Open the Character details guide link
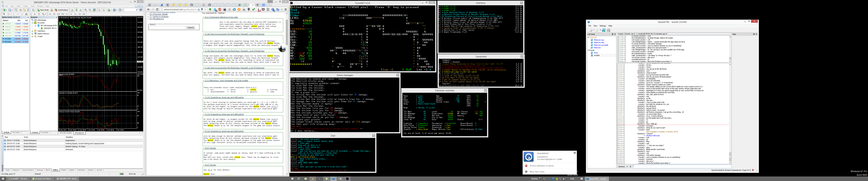Image resolution: width=868 pixels, height=181 pixels. pyautogui.click(x=158, y=14)
